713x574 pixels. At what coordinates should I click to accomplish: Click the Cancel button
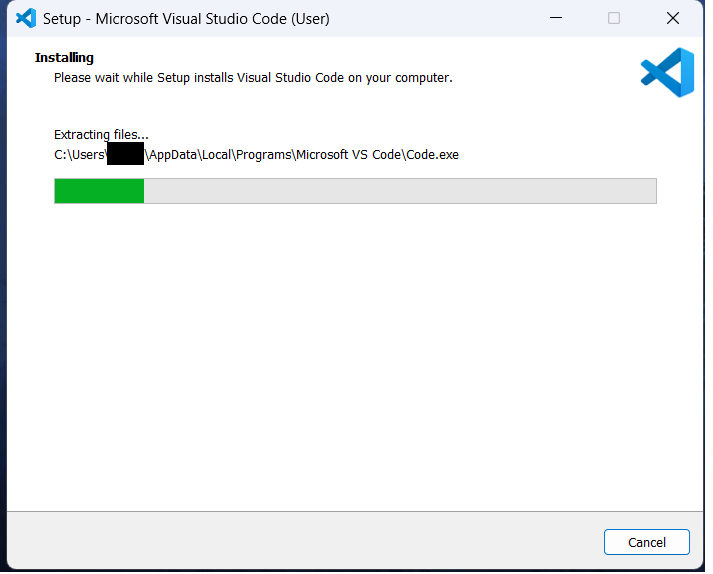pos(646,542)
